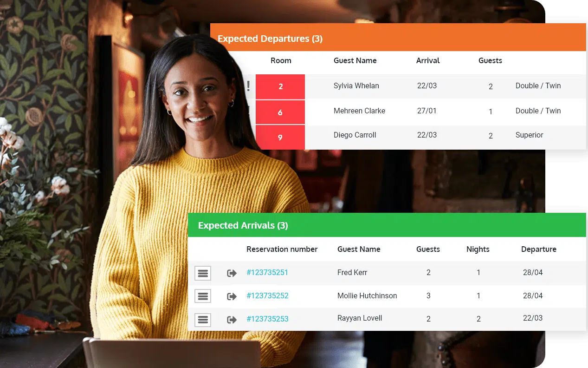
Task: Click Double / Twin for Sylvia Whelan
Action: [538, 86]
